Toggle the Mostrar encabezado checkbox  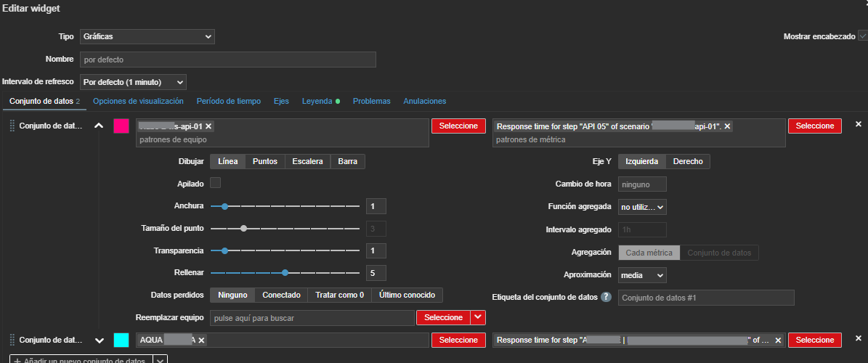click(863, 36)
